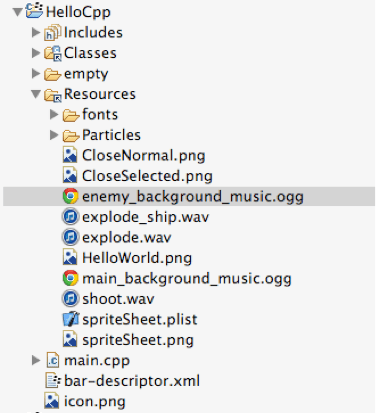Click the spriteSheet.plist file icon
Screen dimensions: 376x414
pos(71,319)
